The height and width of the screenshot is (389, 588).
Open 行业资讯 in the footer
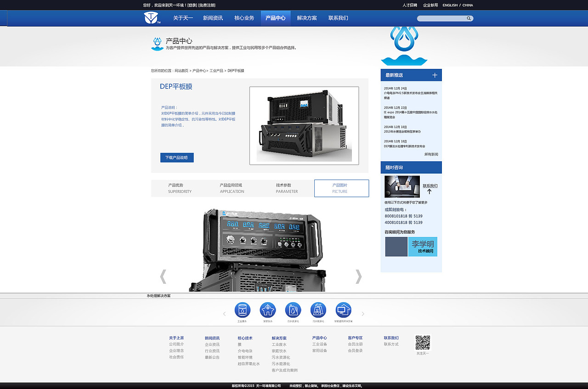coord(212,351)
